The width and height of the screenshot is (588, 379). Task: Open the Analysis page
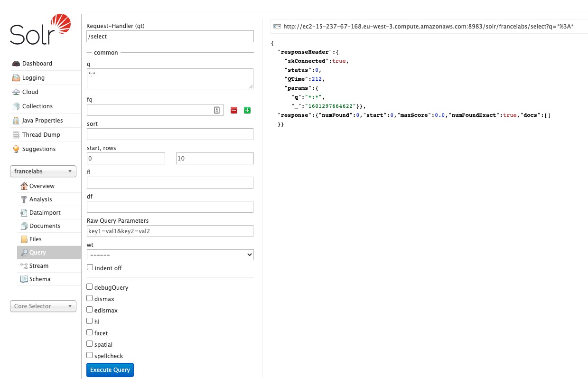coord(41,199)
